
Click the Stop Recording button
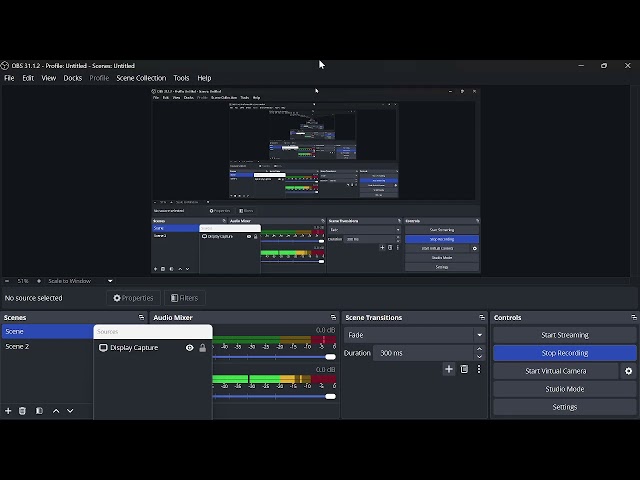point(564,353)
